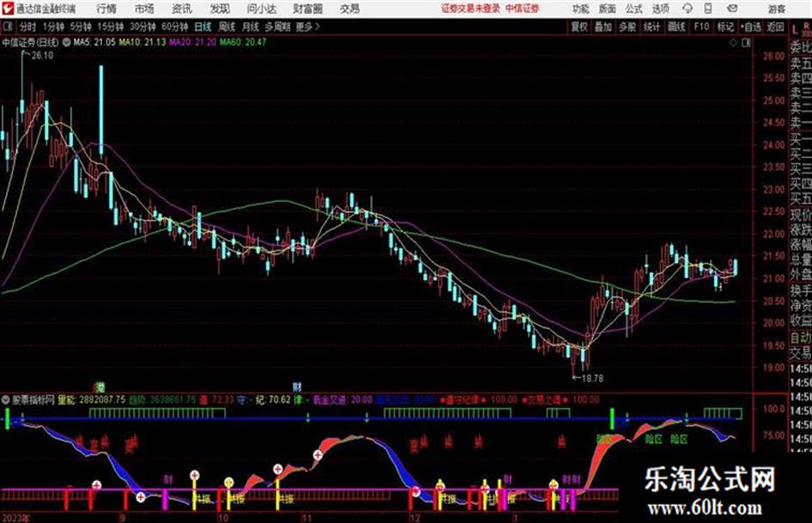
Task: Click the diamond icon at chart top-right
Action: (x=733, y=43)
